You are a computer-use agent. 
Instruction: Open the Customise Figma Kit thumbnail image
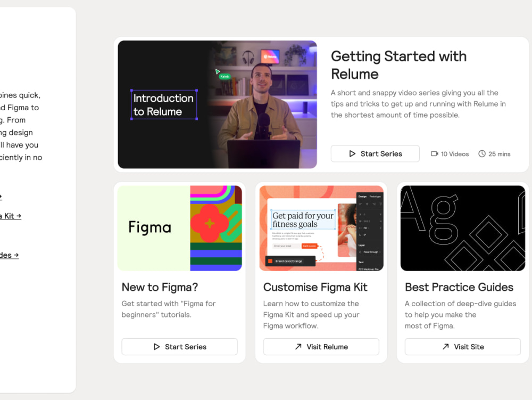click(321, 228)
